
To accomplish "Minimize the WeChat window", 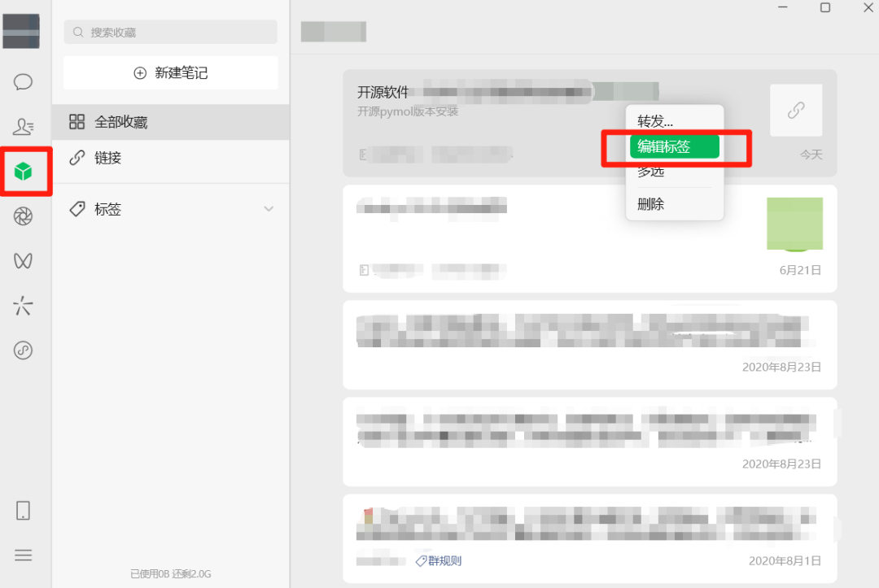I will tap(783, 7).
